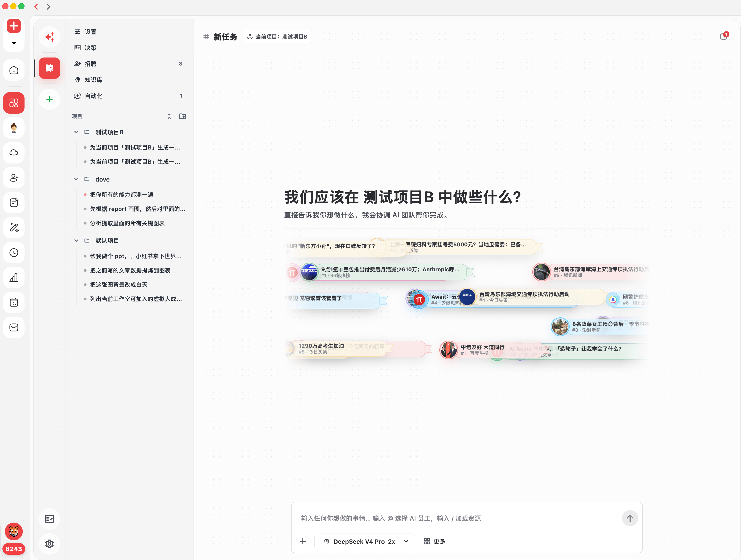
Task: Click the red plus button at top left
Action: pos(14,26)
